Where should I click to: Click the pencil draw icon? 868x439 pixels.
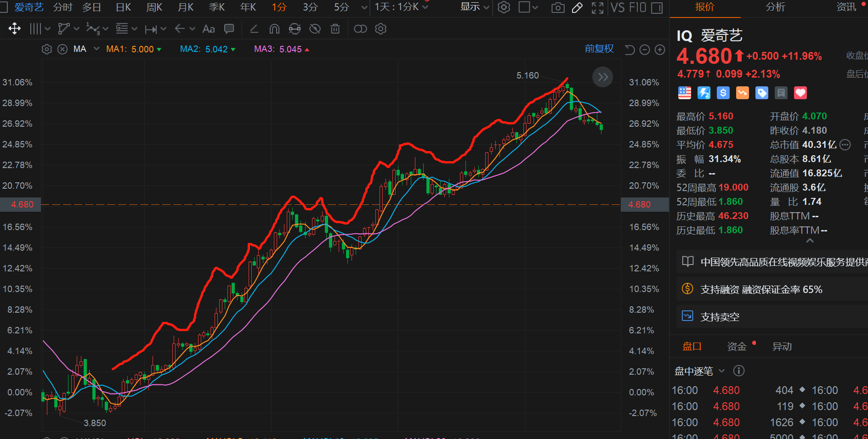pyautogui.click(x=577, y=8)
